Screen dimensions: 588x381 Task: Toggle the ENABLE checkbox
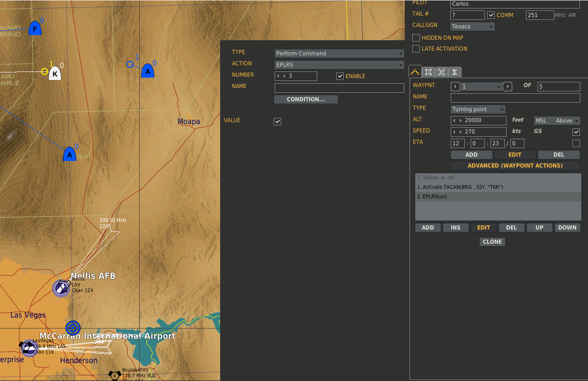[x=340, y=76]
